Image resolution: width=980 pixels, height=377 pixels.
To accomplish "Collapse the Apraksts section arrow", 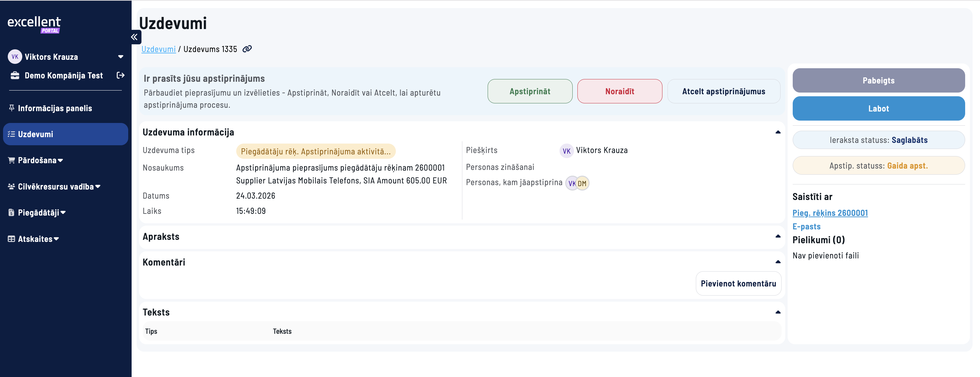I will pyautogui.click(x=778, y=236).
